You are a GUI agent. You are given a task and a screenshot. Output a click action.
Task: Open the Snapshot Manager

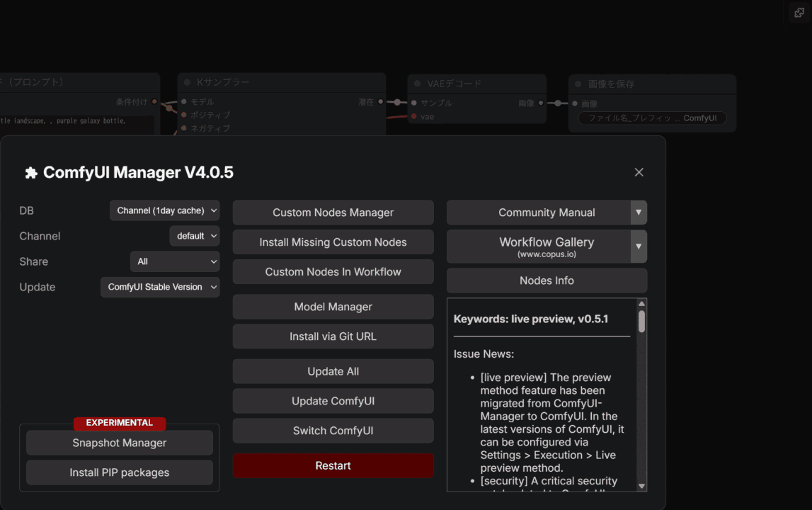120,443
